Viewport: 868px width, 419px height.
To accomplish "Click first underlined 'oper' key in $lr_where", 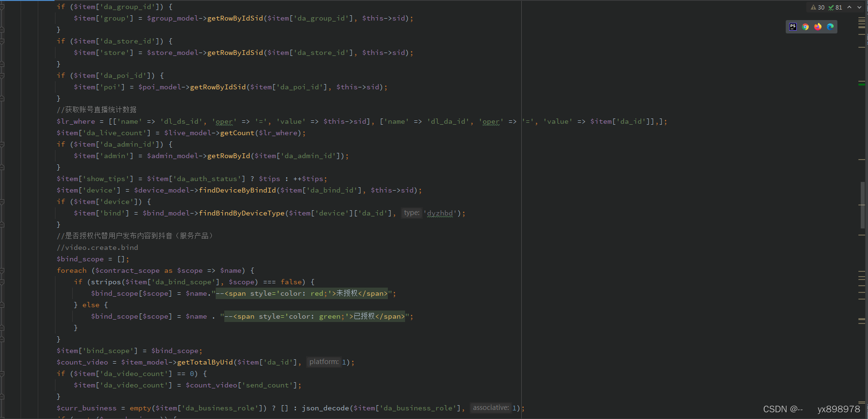I will (224, 122).
